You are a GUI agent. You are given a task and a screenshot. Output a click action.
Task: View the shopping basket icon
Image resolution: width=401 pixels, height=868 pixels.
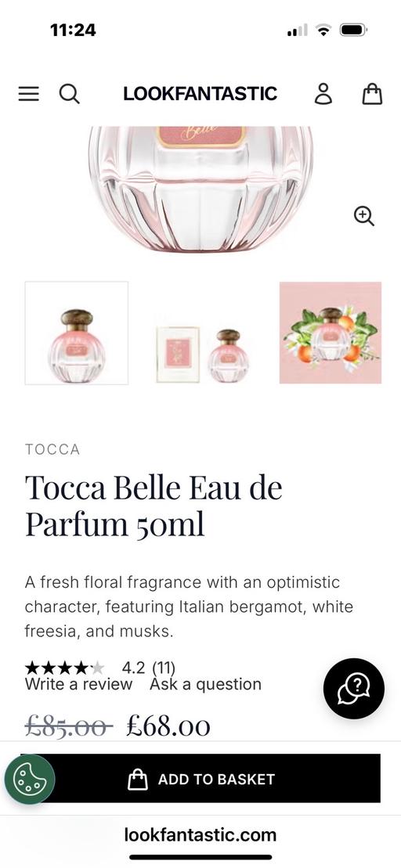372,94
